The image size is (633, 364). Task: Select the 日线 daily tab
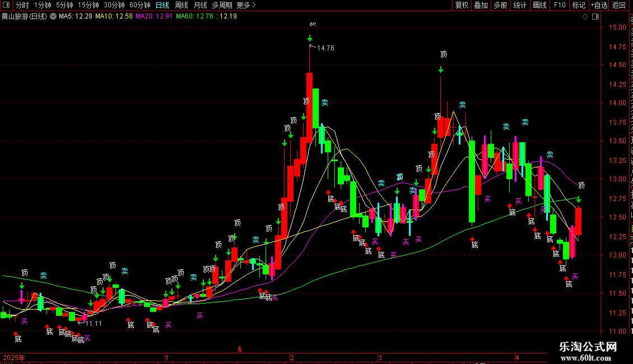(162, 5)
